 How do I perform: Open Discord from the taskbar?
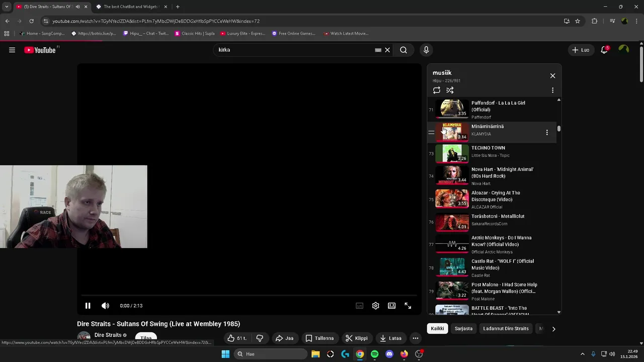point(389,354)
